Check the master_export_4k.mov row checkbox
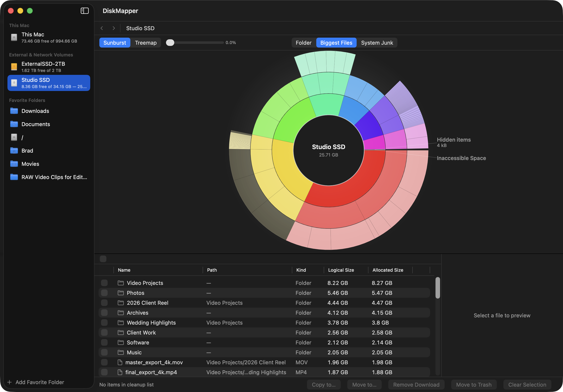563x392 pixels. [104, 362]
